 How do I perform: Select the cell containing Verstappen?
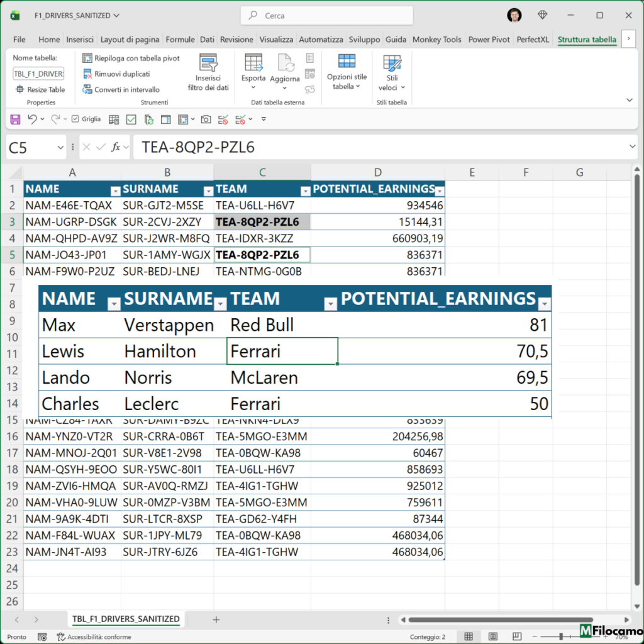click(x=174, y=325)
